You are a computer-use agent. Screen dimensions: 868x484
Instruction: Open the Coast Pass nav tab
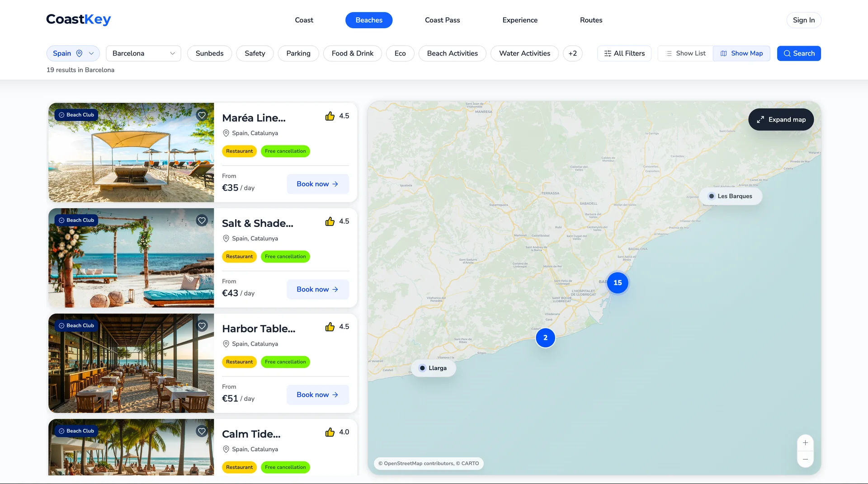tap(442, 20)
